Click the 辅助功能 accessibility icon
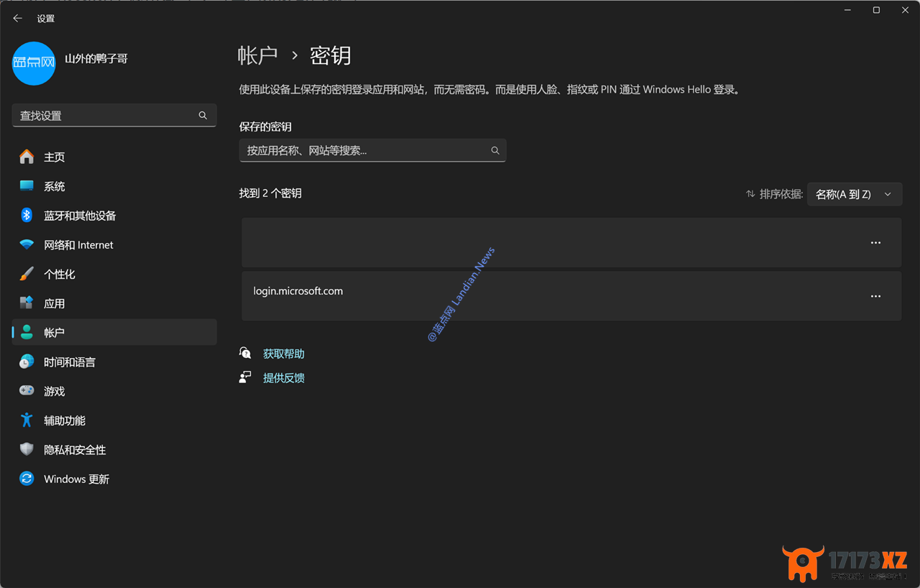The image size is (920, 588). pyautogui.click(x=27, y=420)
